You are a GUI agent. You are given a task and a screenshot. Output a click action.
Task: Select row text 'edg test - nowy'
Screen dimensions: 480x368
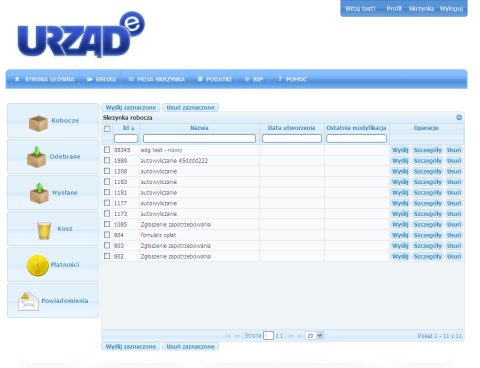161,150
